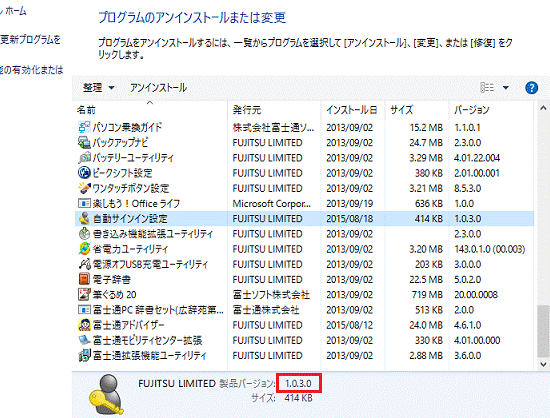550x418 pixels.
Task: Click the view layout icon in toolbar
Action: tap(487, 87)
